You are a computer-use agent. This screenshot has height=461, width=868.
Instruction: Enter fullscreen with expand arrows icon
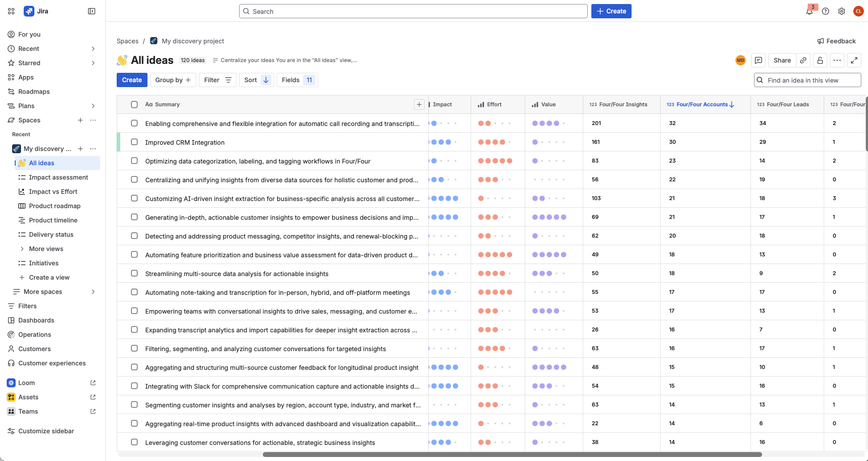point(854,60)
